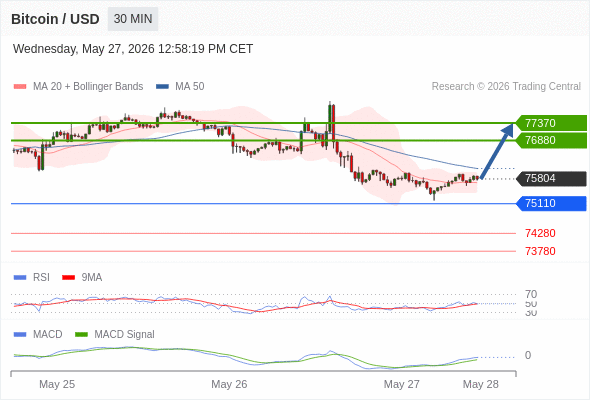Click the Bitcoin / USD title
Viewport: 590px width, 400px height.
55,19
